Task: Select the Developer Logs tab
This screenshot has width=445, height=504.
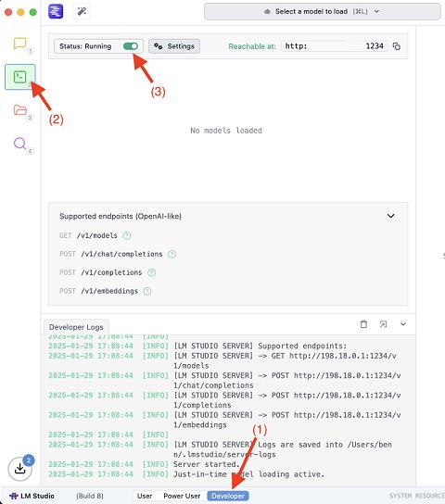Action: [76, 327]
